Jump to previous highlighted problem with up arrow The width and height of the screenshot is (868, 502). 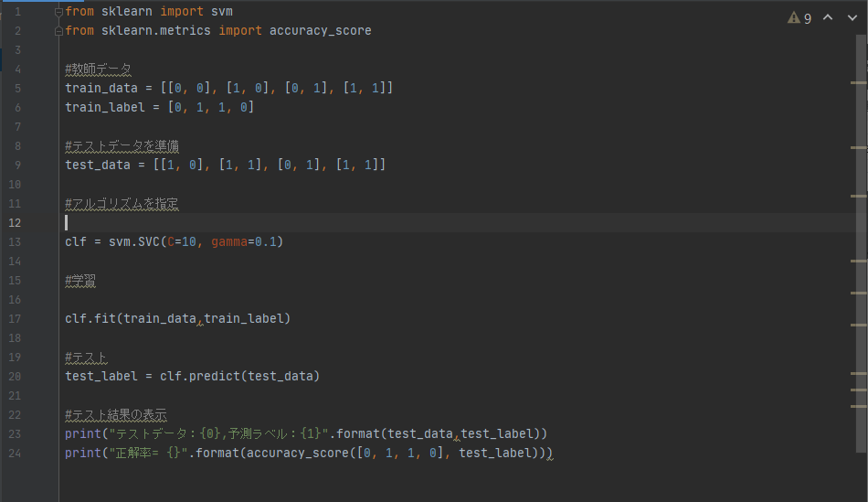tap(828, 17)
